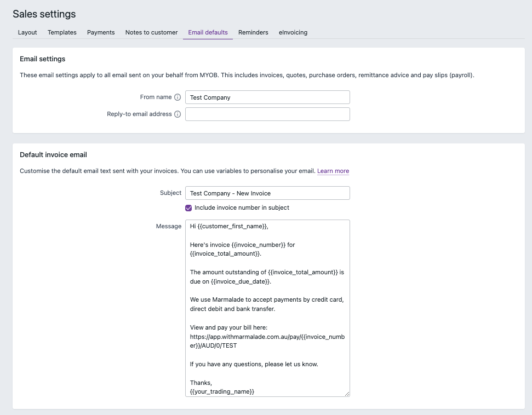Select the Payments tab
This screenshot has width=532, height=415.
101,32
